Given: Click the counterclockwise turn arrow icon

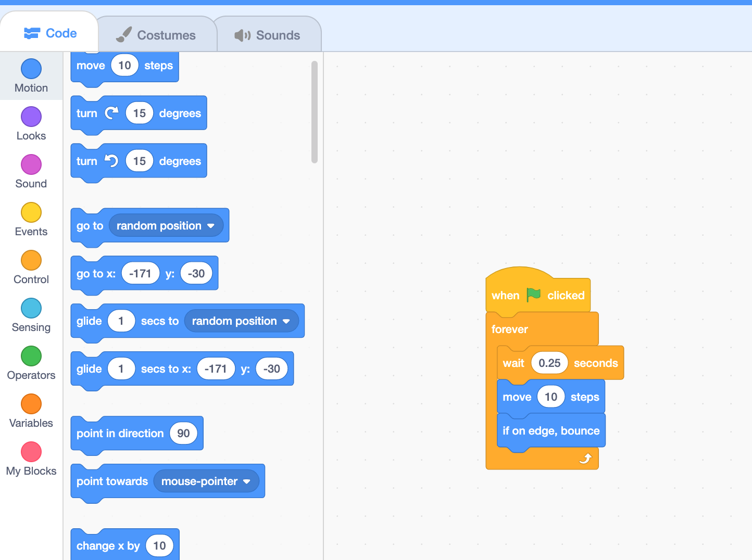Looking at the screenshot, I should pos(111,161).
